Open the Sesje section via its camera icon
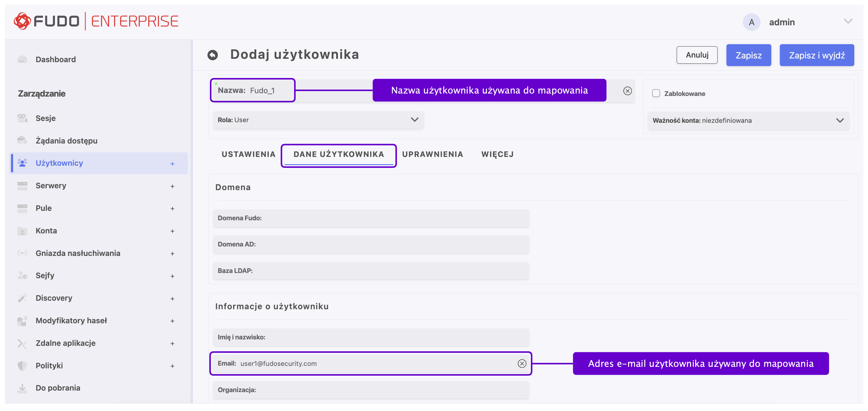Screen dimensions: 868x411 [x=22, y=118]
